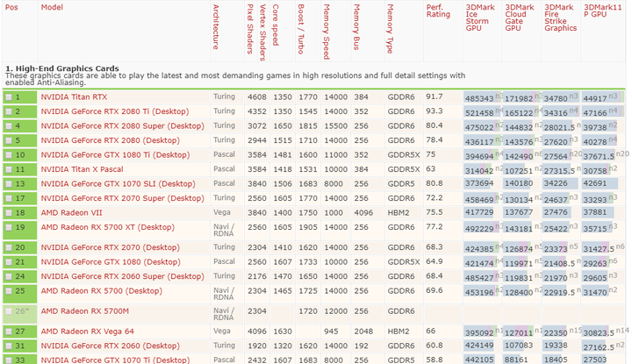Tick checkbox beside RTX 2080 Super (Desktop)
632x364 pixels.
pos(9,126)
